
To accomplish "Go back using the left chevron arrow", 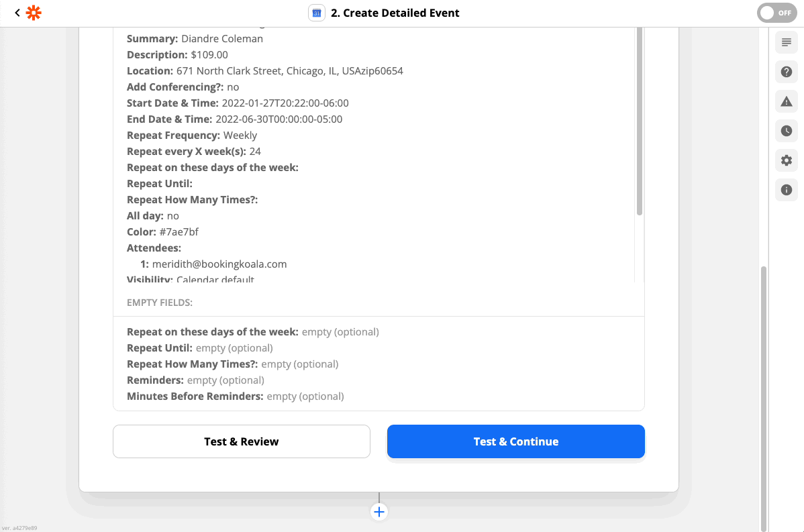I will 17,13.
